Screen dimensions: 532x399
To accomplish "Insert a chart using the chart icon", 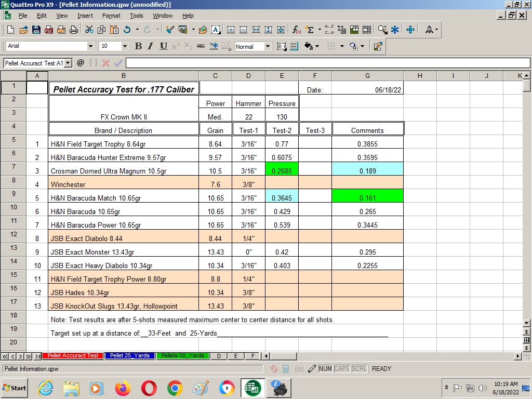I will point(183,30).
